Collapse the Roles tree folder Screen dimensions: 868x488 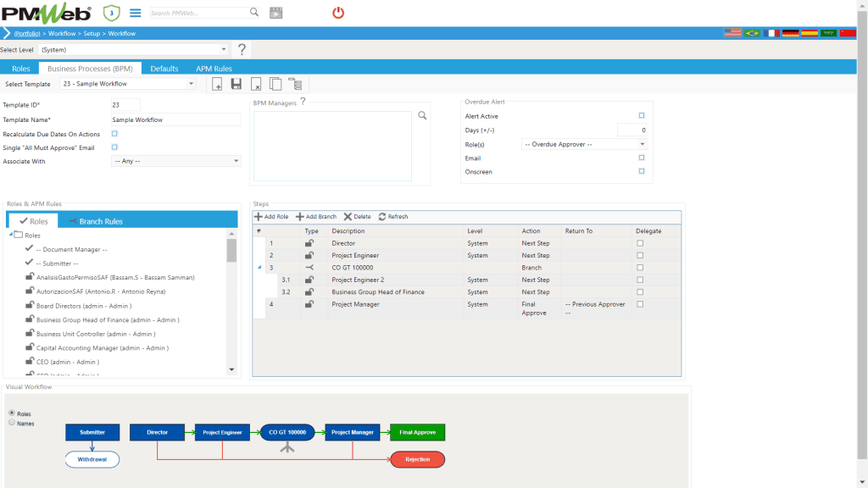[10, 235]
